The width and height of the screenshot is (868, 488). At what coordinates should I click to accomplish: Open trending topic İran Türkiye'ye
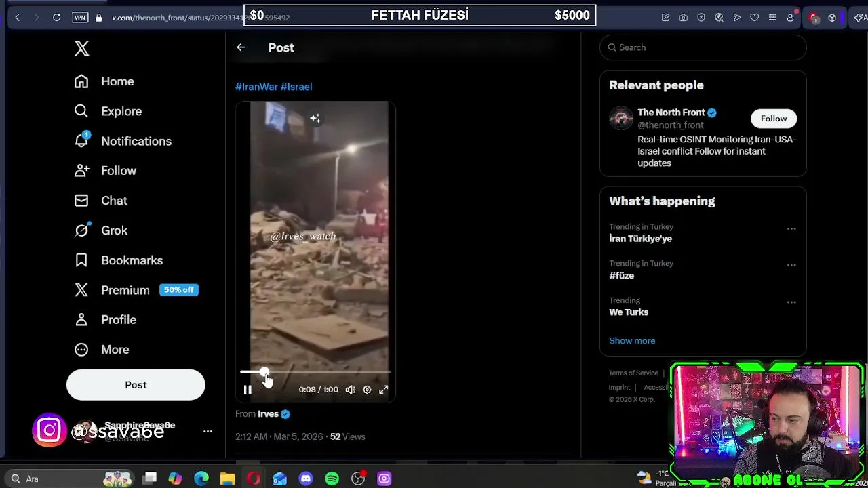[640, 239]
